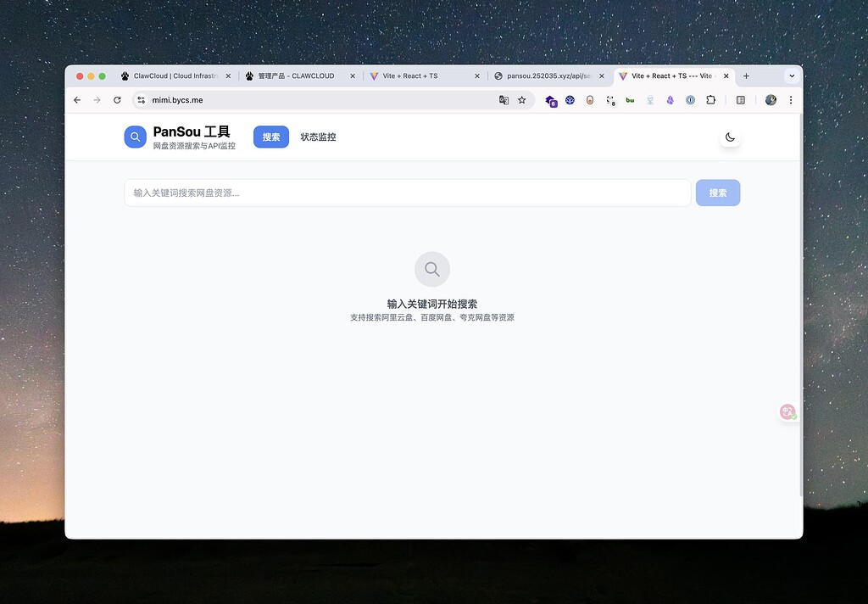Screen dimensions: 868x604
Task: Click the 支持搜索阿里云盘 description text
Action: 432,317
